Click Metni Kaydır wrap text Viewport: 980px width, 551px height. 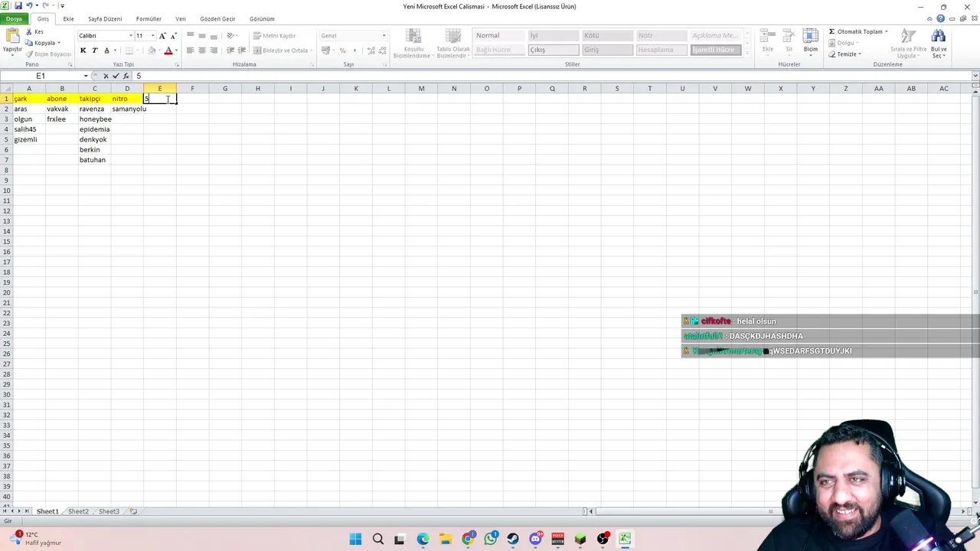click(274, 36)
